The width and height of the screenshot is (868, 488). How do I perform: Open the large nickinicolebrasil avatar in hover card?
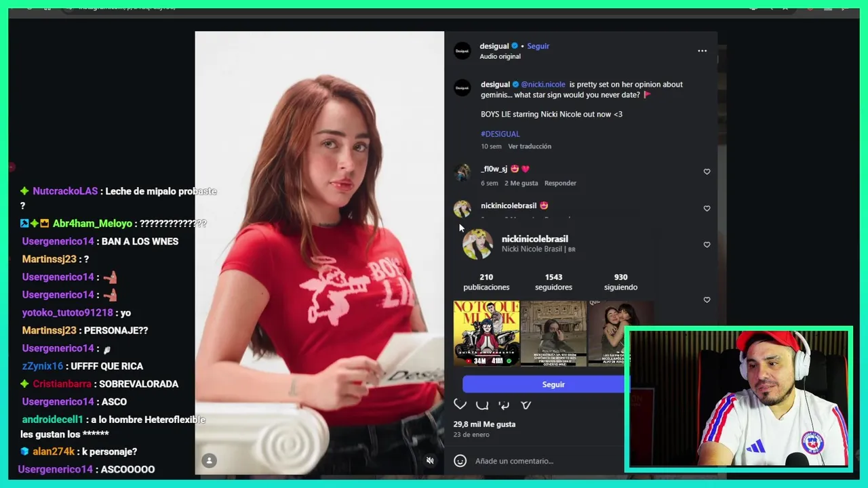click(477, 244)
